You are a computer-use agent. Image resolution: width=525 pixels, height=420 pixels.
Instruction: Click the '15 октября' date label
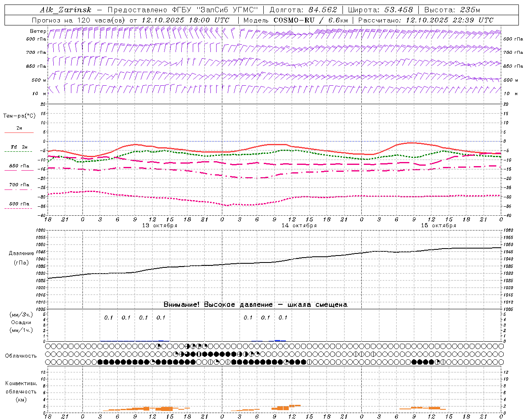tap(438, 226)
